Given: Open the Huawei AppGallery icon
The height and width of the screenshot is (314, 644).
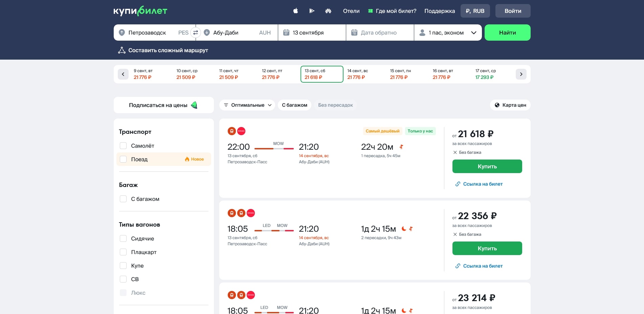Looking at the screenshot, I should [328, 11].
